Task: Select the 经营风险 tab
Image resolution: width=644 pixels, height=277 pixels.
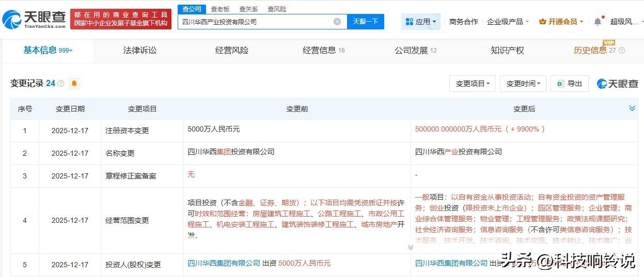Action: 232,51
